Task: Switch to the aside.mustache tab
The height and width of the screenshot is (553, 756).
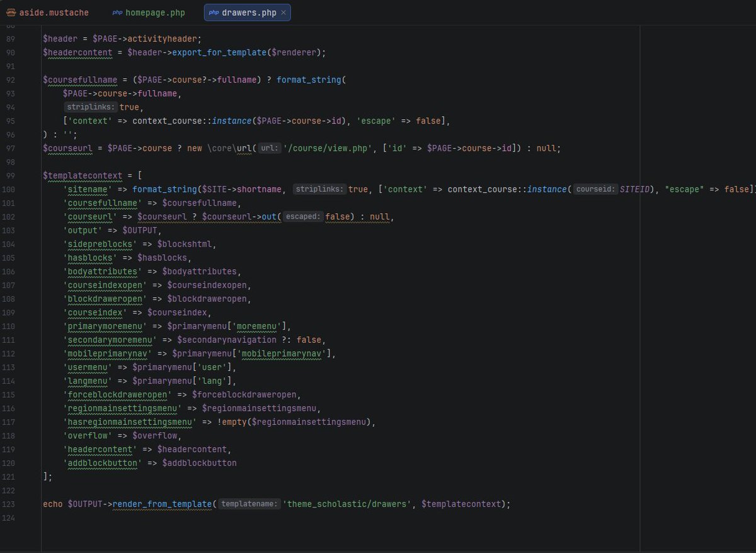Action: click(x=48, y=13)
